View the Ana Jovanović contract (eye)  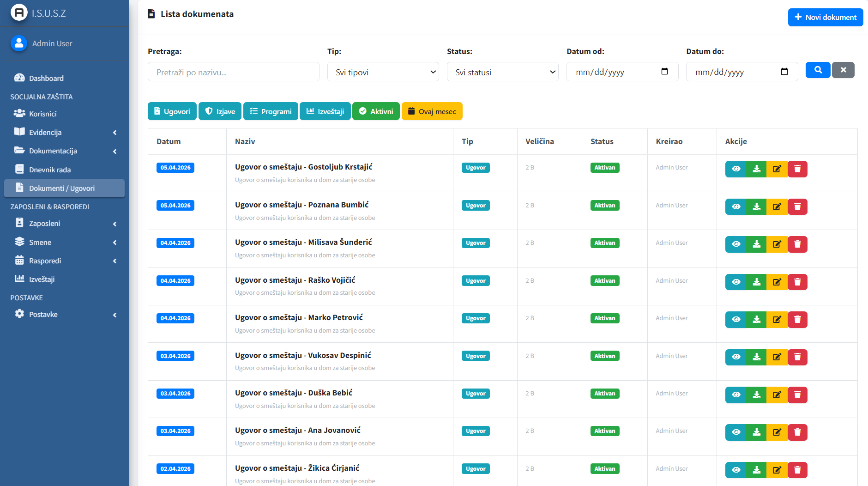point(736,432)
